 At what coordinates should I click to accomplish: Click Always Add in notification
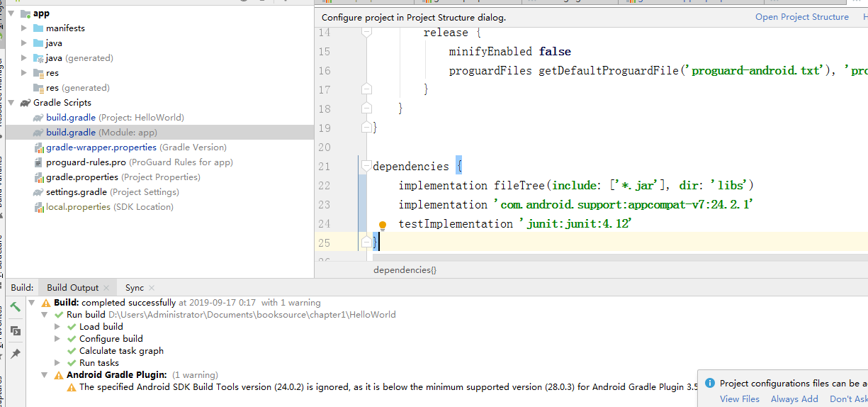point(794,399)
